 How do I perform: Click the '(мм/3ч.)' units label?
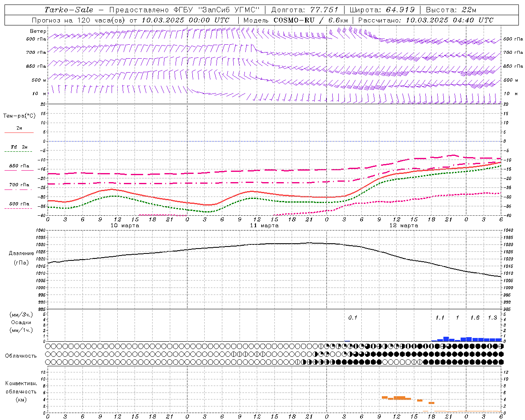(x=21, y=315)
